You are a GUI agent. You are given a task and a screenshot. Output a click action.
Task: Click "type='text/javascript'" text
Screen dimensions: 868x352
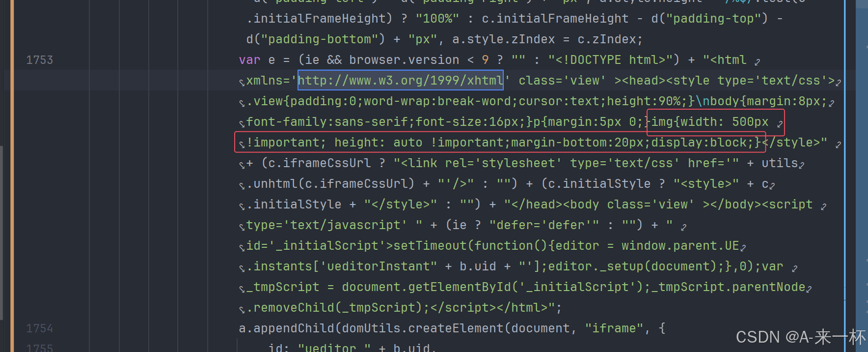(327, 225)
